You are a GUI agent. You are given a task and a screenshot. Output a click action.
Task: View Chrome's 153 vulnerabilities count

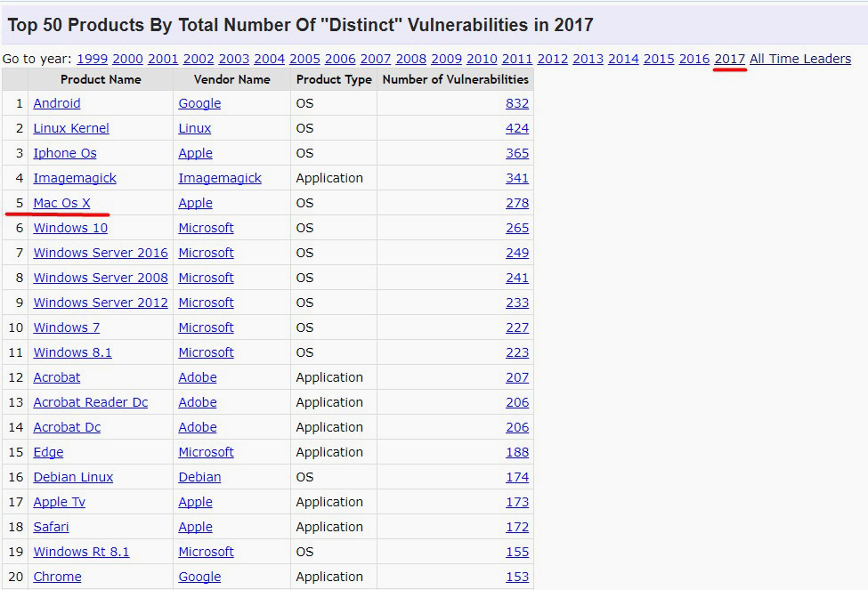516,577
